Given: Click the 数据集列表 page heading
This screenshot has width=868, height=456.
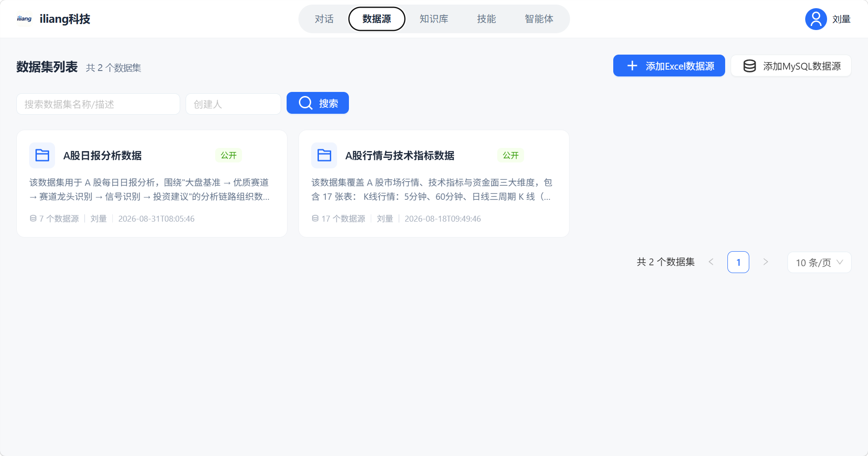Looking at the screenshot, I should [x=47, y=67].
